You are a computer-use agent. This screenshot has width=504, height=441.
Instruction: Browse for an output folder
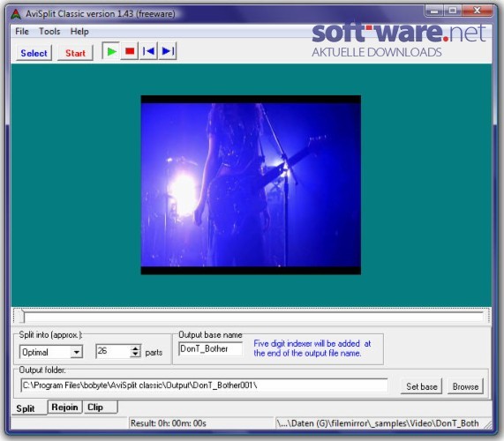point(465,386)
